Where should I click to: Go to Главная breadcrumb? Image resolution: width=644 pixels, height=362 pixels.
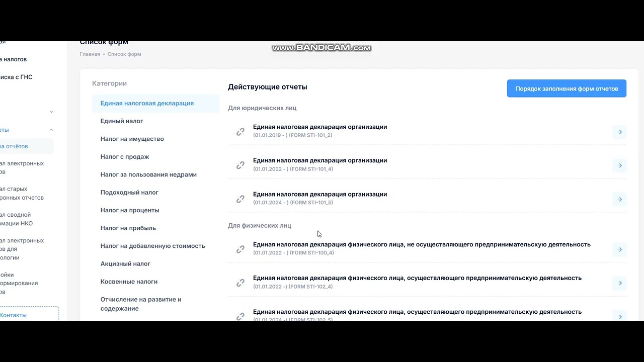(x=90, y=54)
